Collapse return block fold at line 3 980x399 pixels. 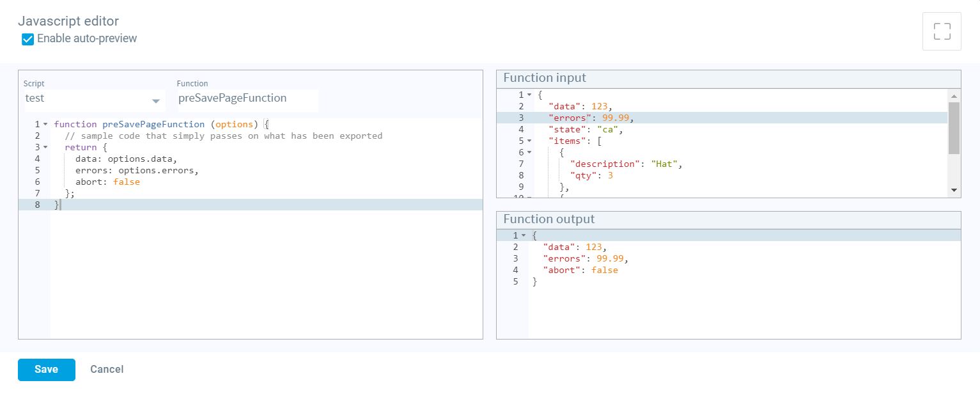[x=45, y=147]
